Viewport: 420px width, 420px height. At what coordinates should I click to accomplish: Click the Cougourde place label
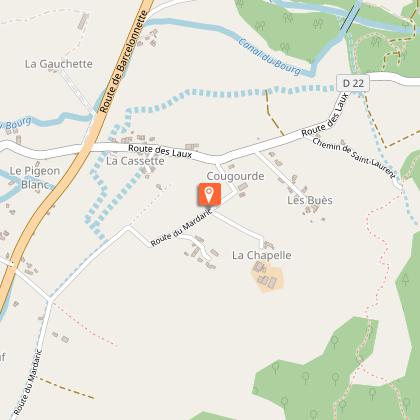235,176
